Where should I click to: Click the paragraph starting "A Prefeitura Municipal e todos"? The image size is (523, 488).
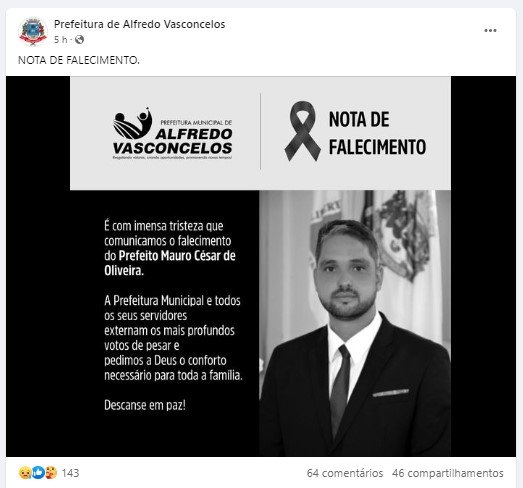pyautogui.click(x=173, y=338)
